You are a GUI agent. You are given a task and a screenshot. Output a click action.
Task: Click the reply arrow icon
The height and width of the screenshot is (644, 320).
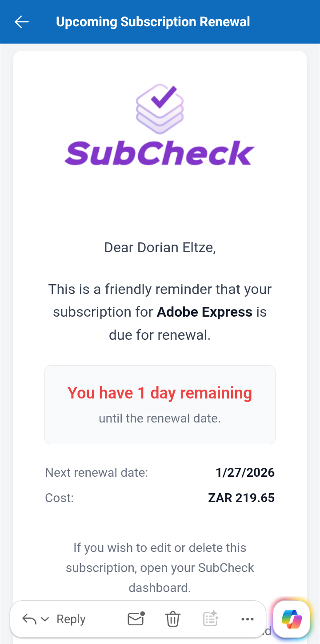tap(29, 619)
